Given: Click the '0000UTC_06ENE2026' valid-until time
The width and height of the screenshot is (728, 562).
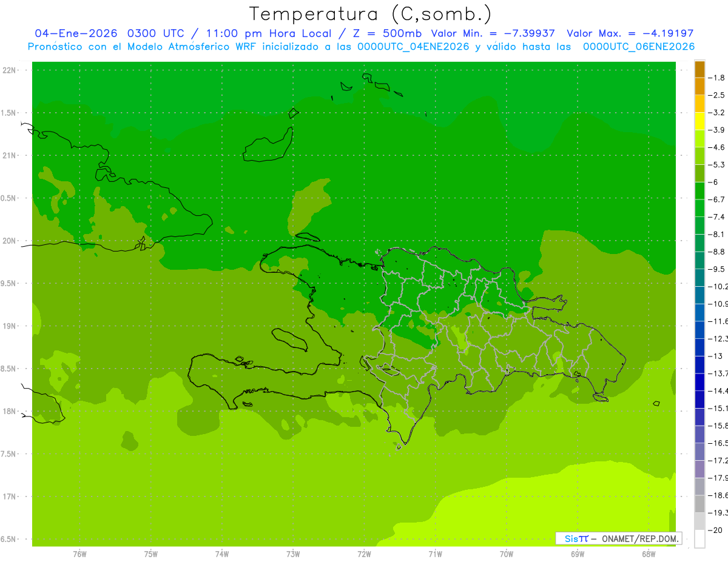Looking at the screenshot, I should coord(639,47).
